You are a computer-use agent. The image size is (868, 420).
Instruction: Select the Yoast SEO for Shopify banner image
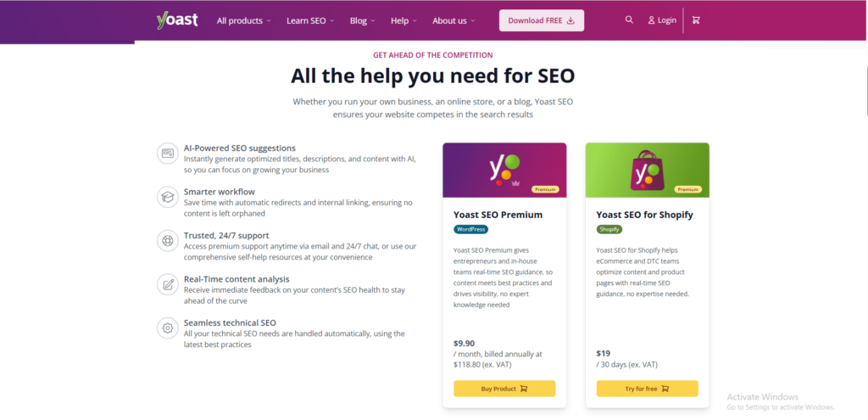pyautogui.click(x=647, y=170)
